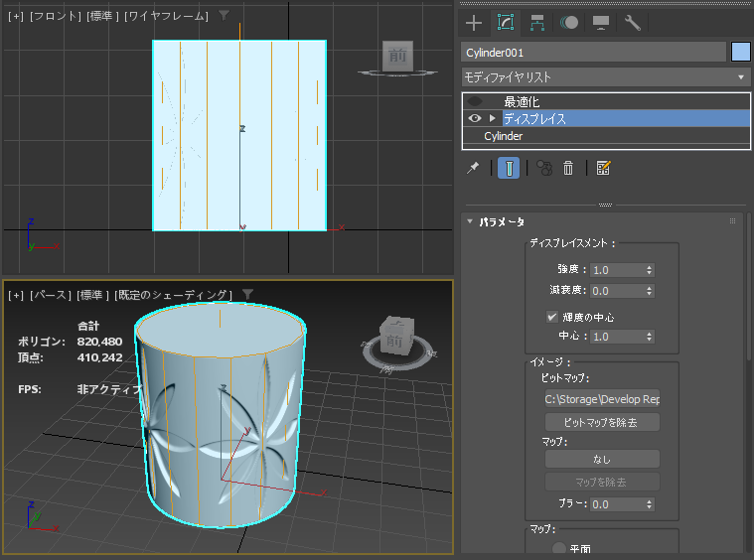
Task: Open the モディファイヤ リスト dropdown
Action: point(606,76)
